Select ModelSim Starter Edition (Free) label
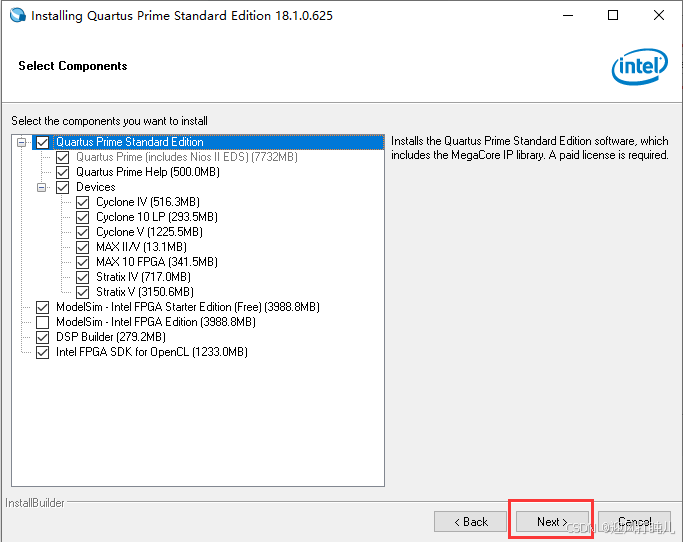This screenshot has width=683, height=542. (188, 307)
